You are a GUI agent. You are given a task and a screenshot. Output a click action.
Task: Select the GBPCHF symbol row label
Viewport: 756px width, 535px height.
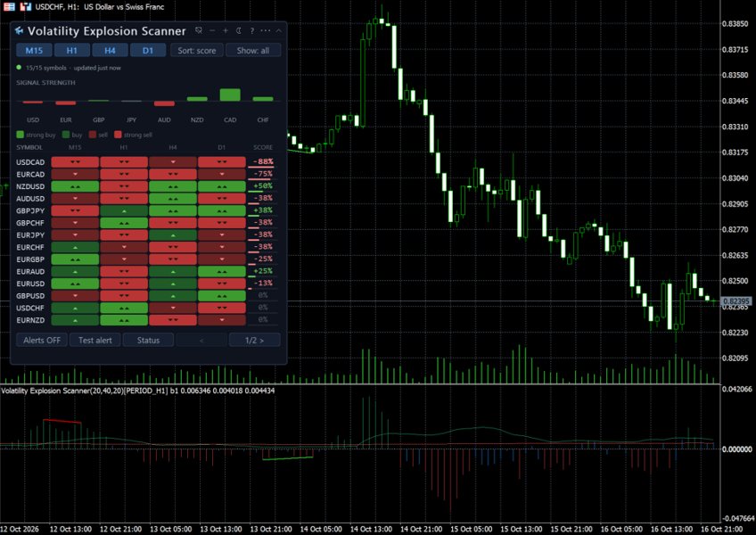(30, 223)
